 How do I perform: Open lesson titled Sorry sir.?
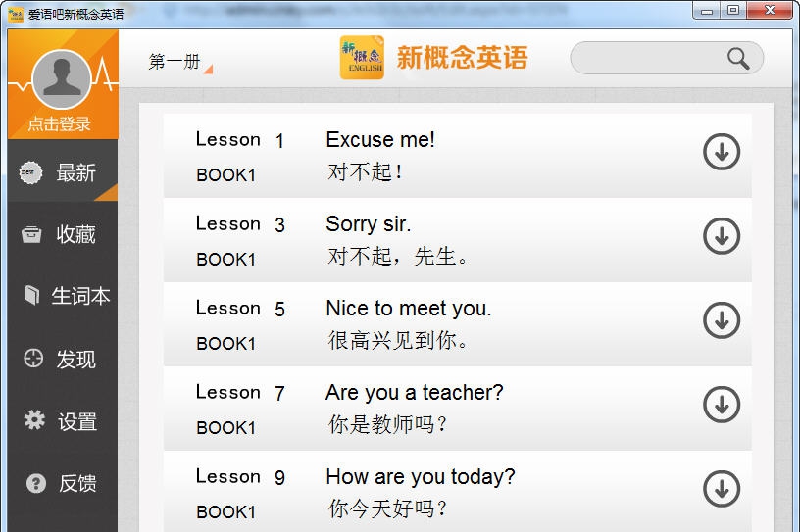[369, 224]
